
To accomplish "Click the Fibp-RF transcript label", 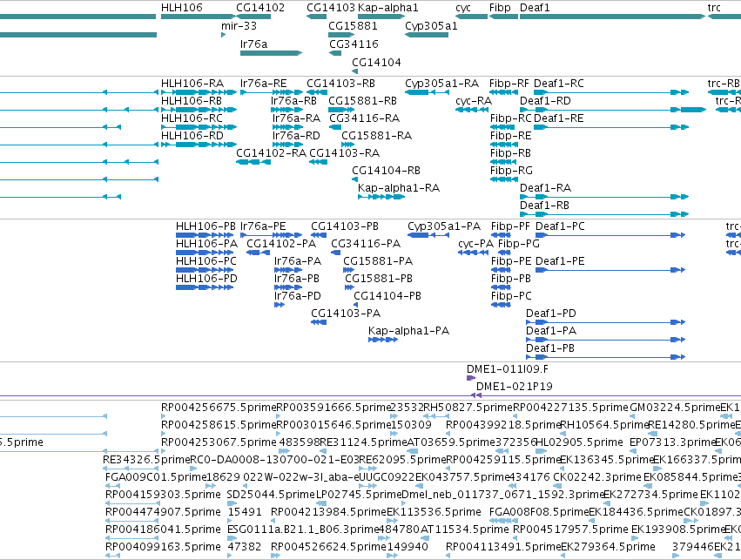I will pyautogui.click(x=509, y=84).
